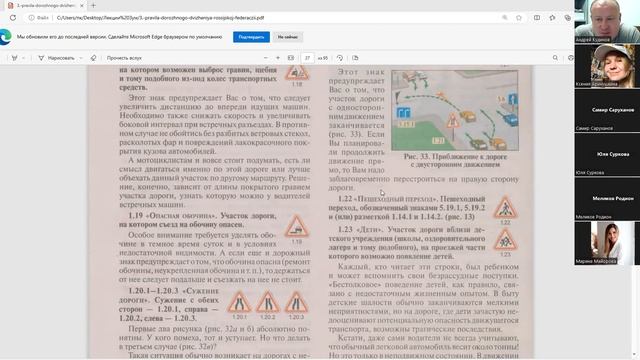Click the 1.22 pedestrian crossing sign
Image resolution: width=640 pixels, height=360 pixels.
pos(505,207)
